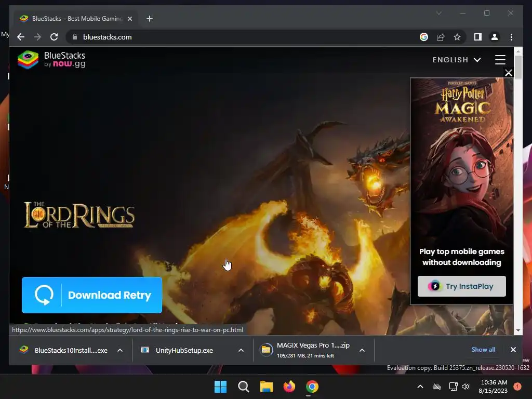Screen dimensions: 532x399
Task: Click the Download Retry button
Action: coord(92,295)
